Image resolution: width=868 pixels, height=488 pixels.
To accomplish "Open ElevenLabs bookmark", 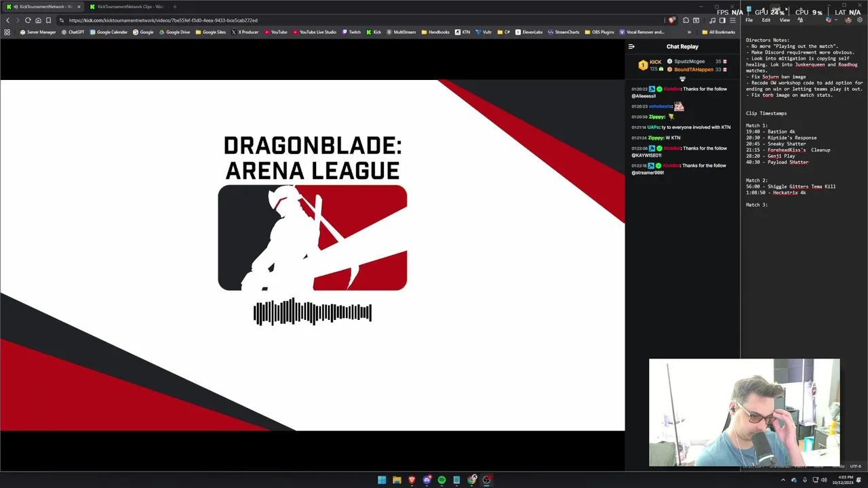I will coord(529,32).
